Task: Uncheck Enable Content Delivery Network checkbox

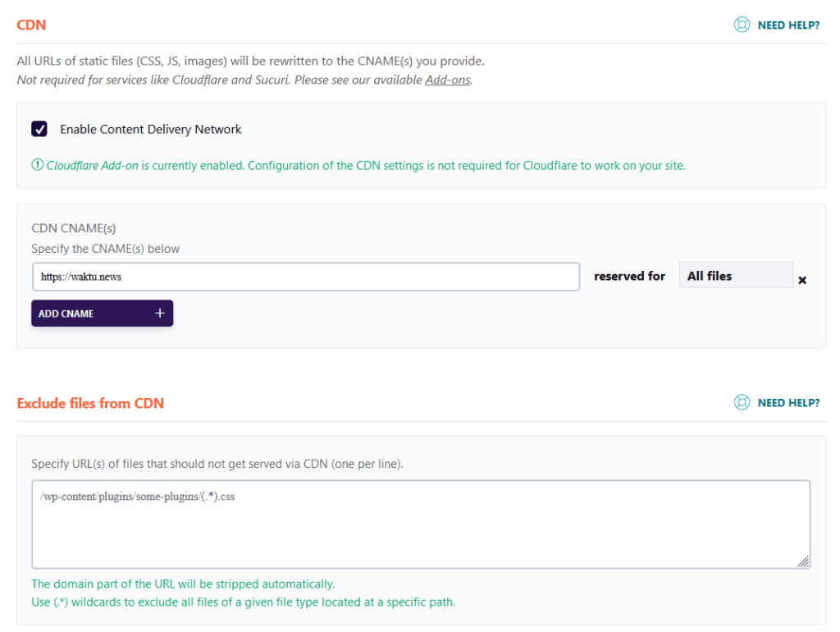Action: 39,129
